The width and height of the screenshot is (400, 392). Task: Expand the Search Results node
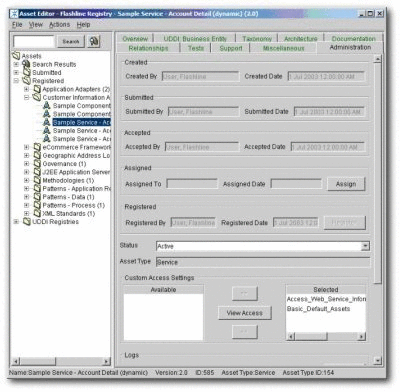(16, 64)
